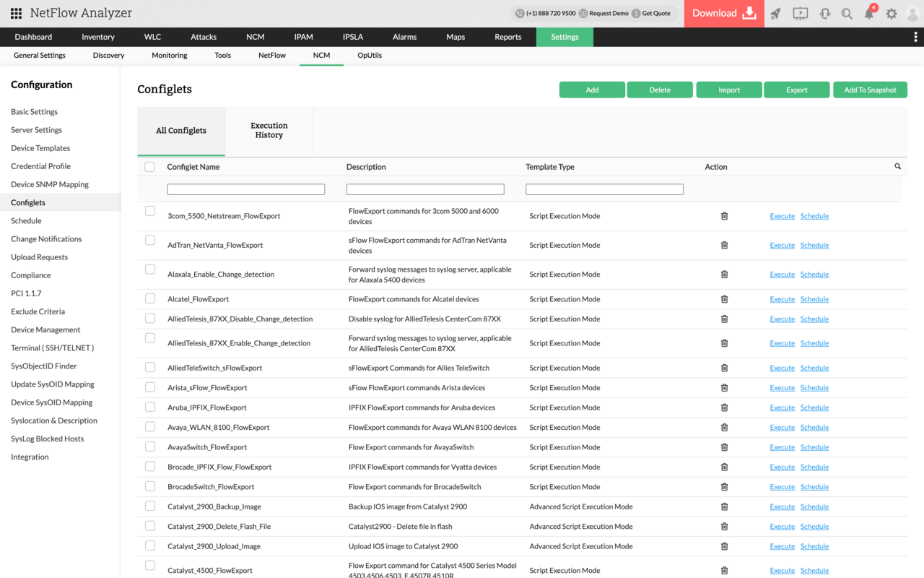This screenshot has height=578, width=924.
Task: Open the Reports tab
Action: click(508, 37)
